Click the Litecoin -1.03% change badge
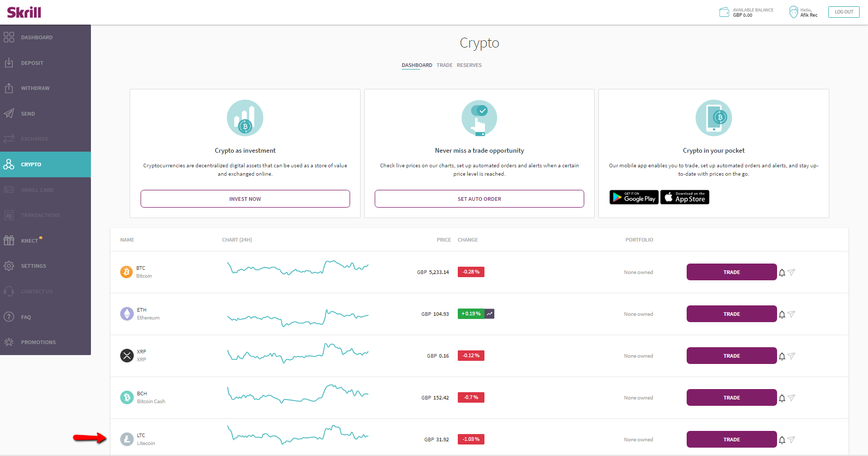The height and width of the screenshot is (456, 868). coord(471,439)
